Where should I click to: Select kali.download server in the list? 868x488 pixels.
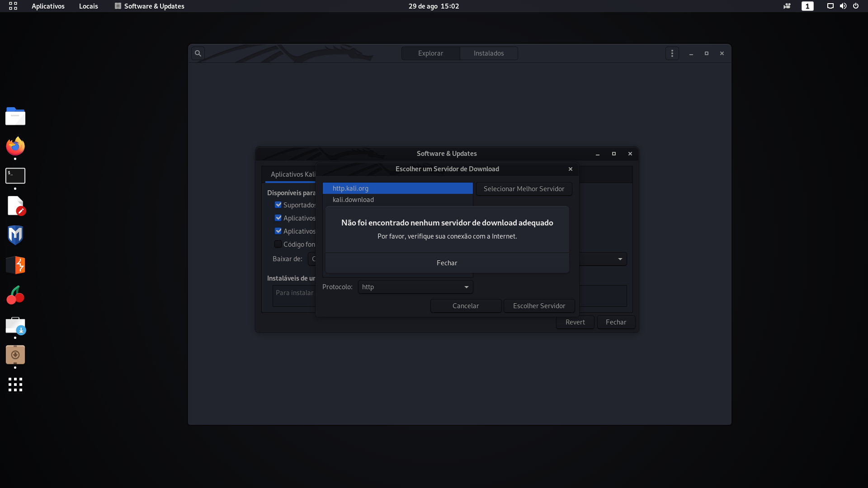pyautogui.click(x=398, y=200)
